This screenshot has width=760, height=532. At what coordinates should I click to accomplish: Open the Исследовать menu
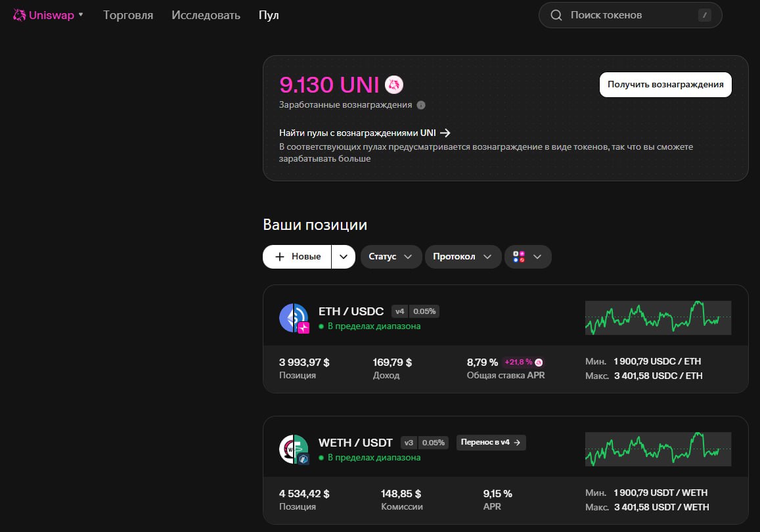(206, 15)
